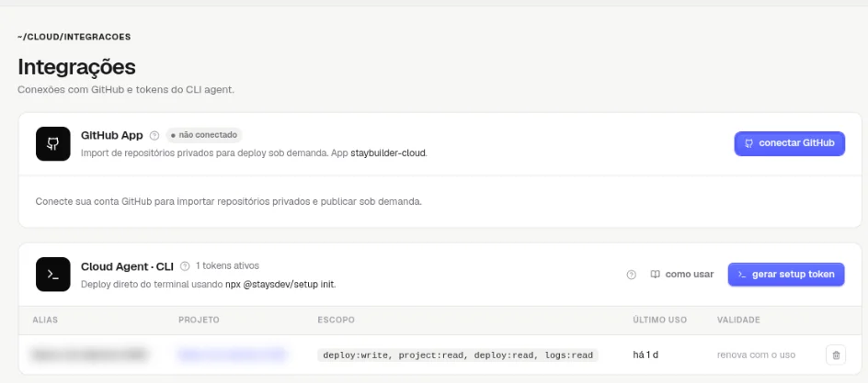Open help tooltip next to GitHub App

point(154,135)
